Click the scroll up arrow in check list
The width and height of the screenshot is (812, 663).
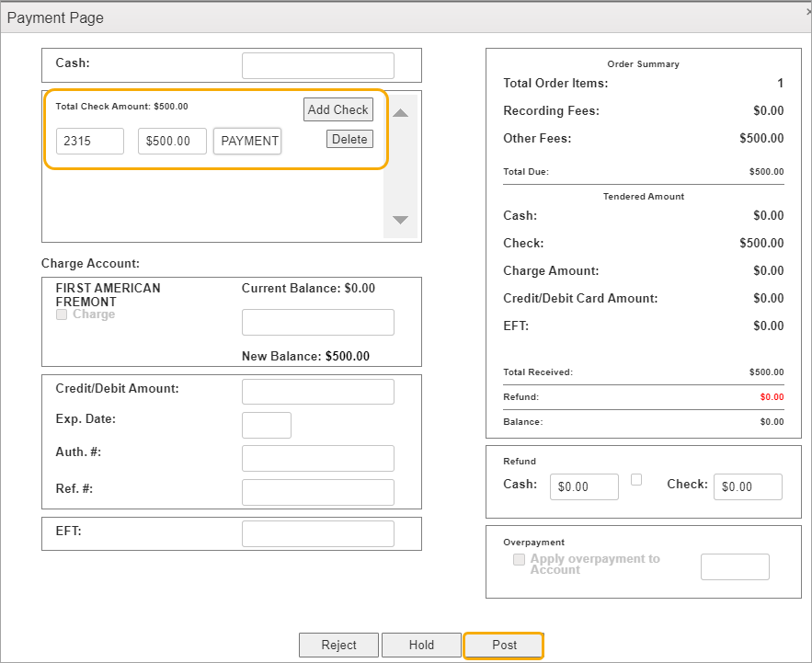[400, 113]
